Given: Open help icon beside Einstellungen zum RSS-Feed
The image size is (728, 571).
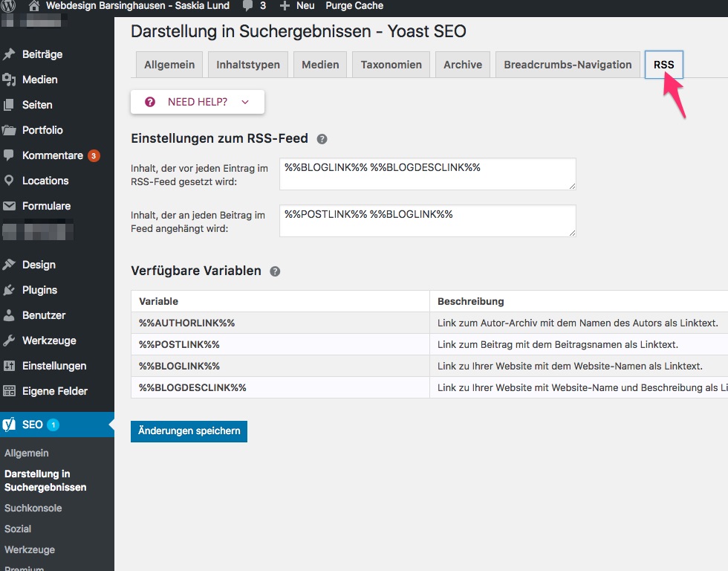Looking at the screenshot, I should [322, 139].
